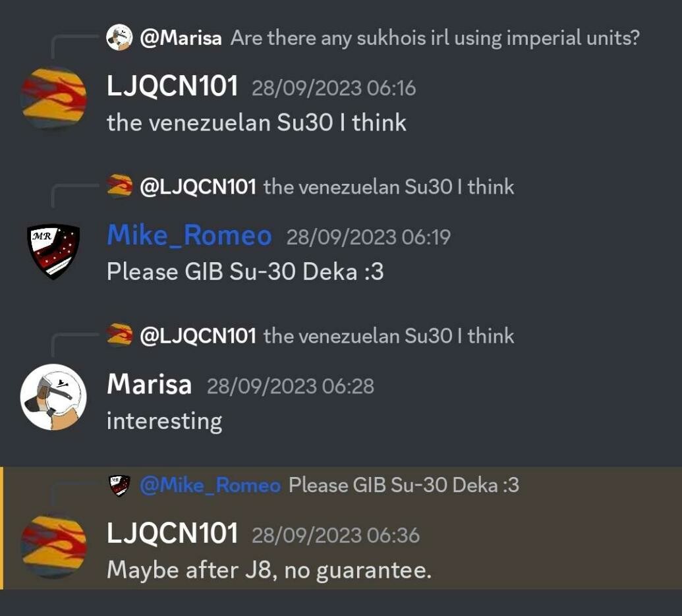Open the @Marisa mention in top reply
This screenshot has height=616, width=682.
[x=181, y=38]
